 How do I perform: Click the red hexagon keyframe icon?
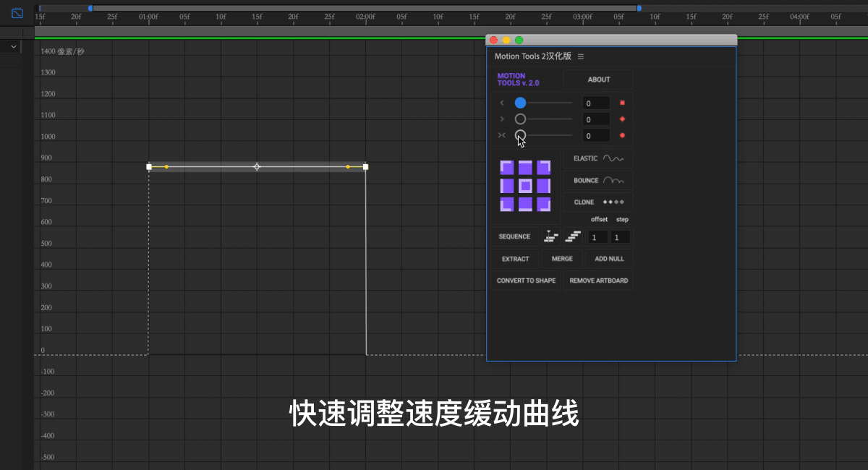coord(622,135)
